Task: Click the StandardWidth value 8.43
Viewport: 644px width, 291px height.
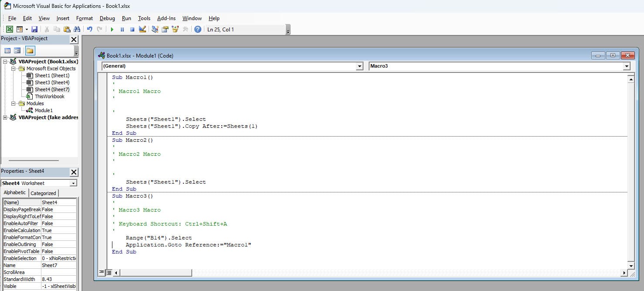Action: 58,279
